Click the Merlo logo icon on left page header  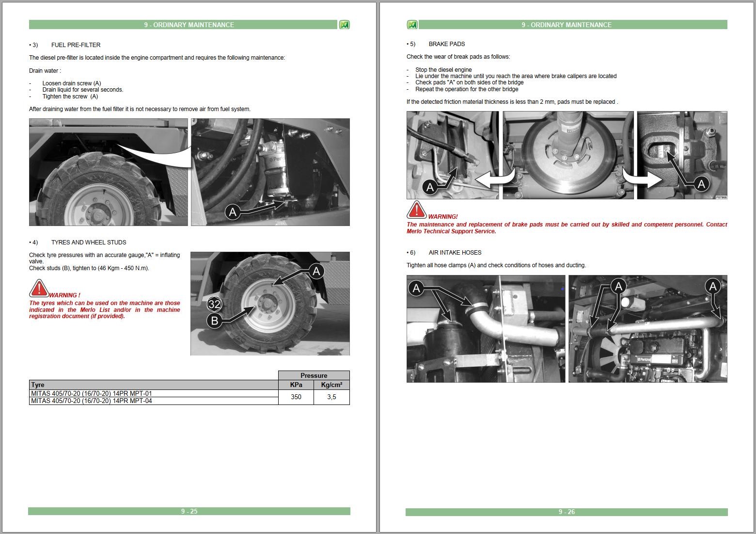344,25
